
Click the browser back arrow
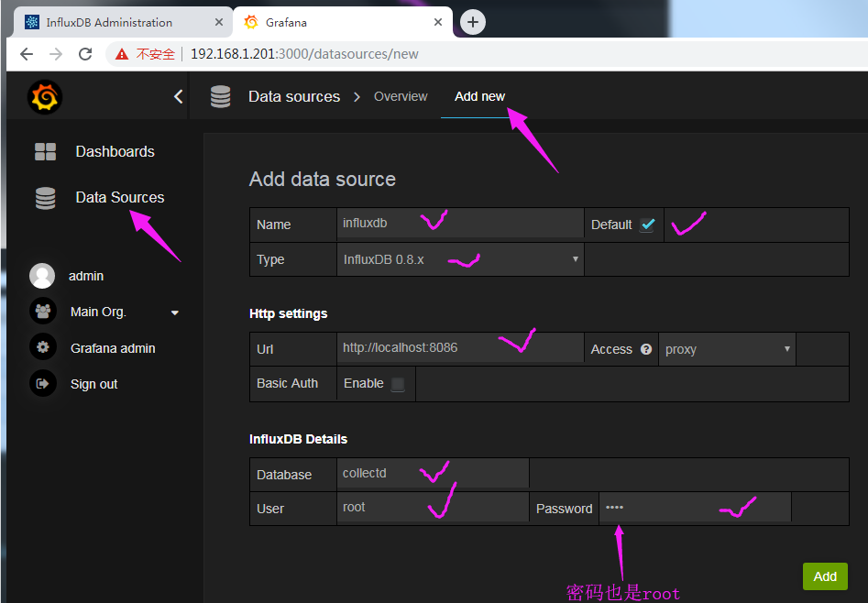point(27,54)
